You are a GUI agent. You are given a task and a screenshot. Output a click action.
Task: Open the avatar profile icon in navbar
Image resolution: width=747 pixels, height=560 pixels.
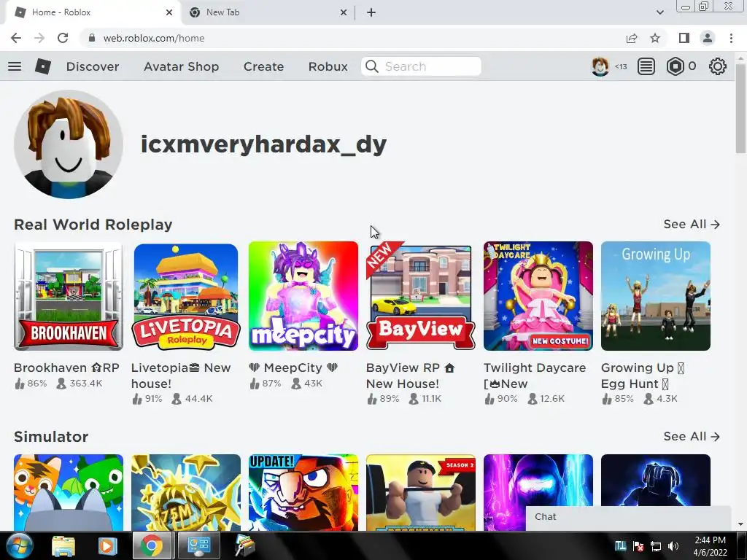(600, 66)
